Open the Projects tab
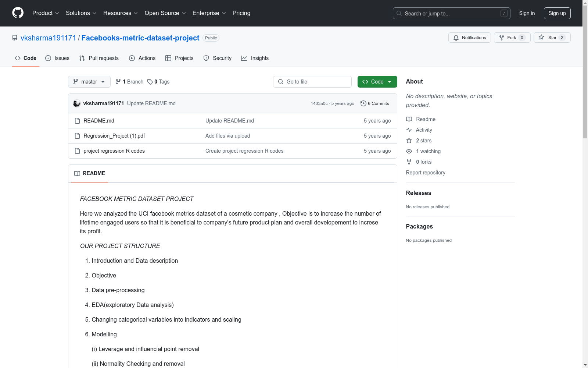Viewport: 588px width, 368px height. (179, 58)
